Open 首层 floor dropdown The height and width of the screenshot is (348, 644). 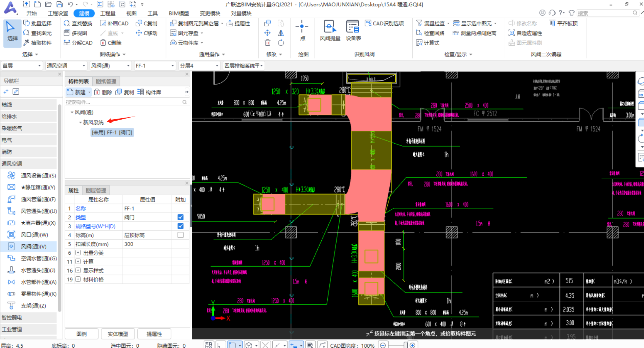click(22, 66)
